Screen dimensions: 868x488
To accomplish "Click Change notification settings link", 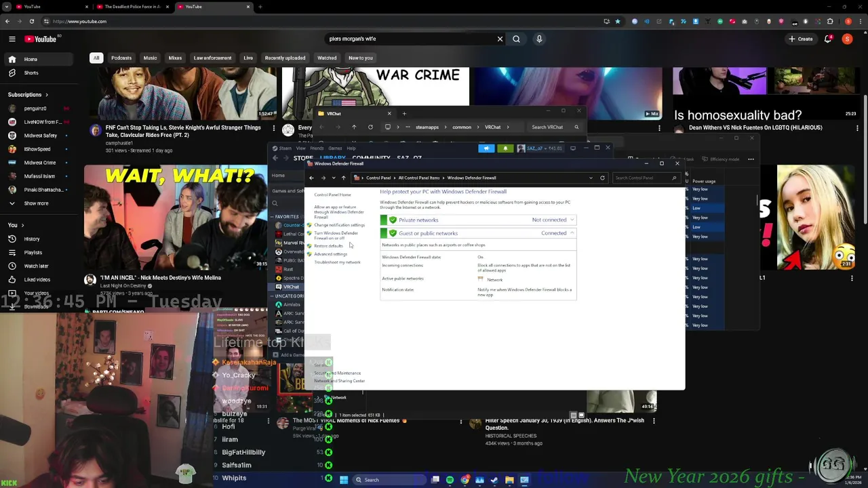I will (339, 225).
